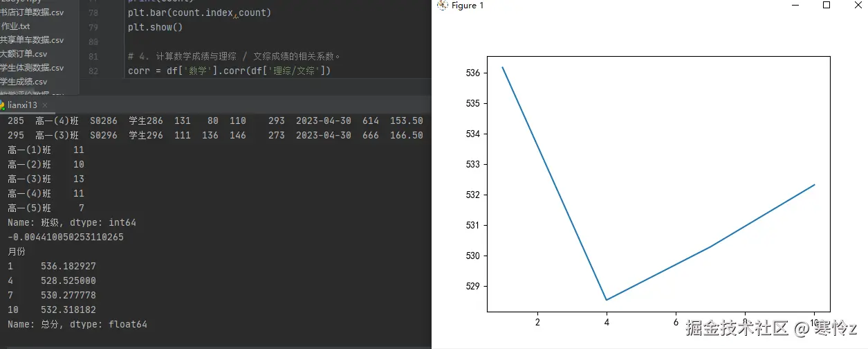The image size is (868, 349).
Task: Click gutter line number 81
Action: 93,56
